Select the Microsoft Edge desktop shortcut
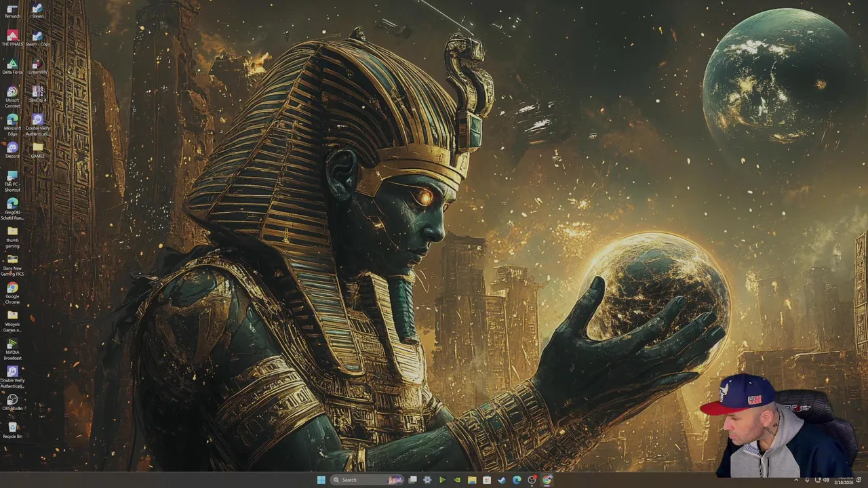Screen dimensions: 868x488 pyautogui.click(x=12, y=125)
